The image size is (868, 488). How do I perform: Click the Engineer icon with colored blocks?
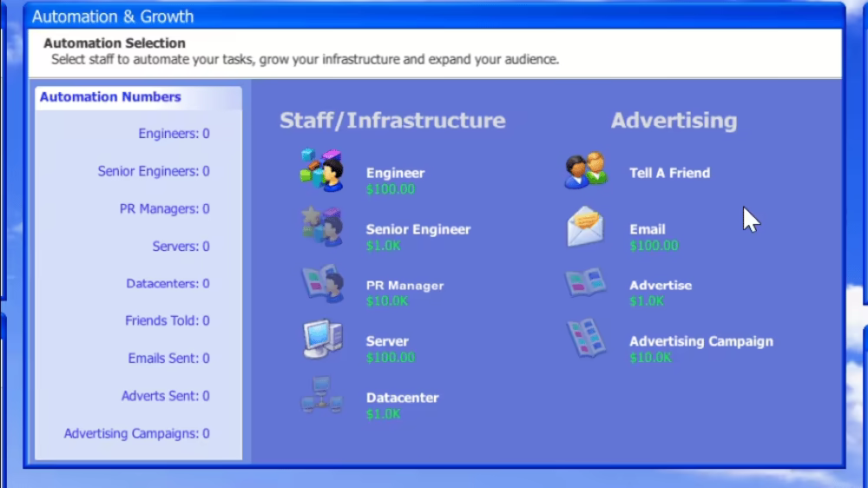tap(322, 170)
